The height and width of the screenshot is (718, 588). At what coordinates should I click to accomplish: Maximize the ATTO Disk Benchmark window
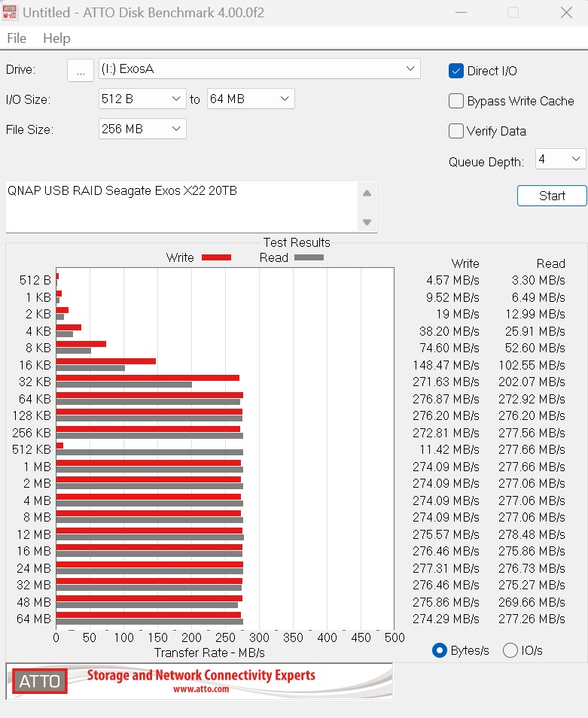(x=513, y=13)
